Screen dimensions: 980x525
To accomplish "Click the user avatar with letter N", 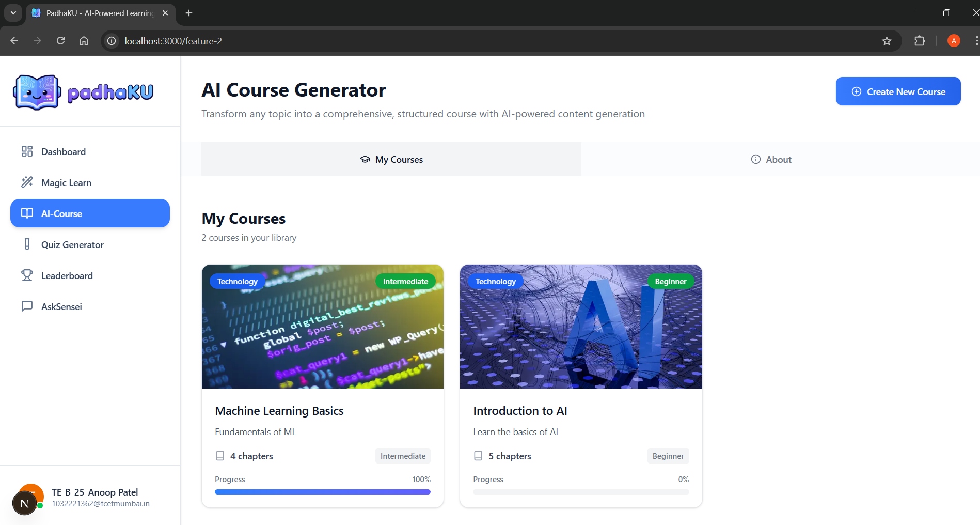I will [24, 503].
